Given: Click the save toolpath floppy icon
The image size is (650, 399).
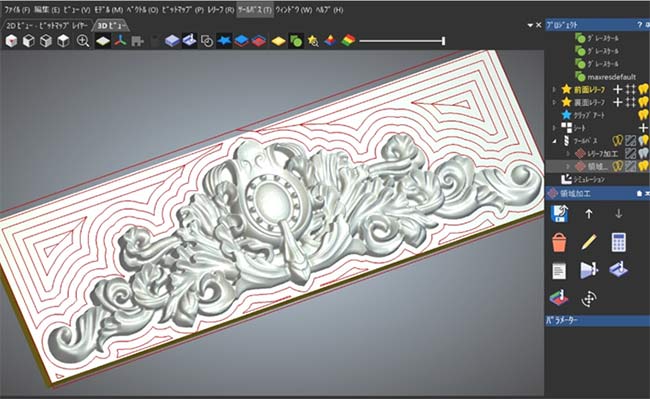Looking at the screenshot, I should click(x=560, y=213).
